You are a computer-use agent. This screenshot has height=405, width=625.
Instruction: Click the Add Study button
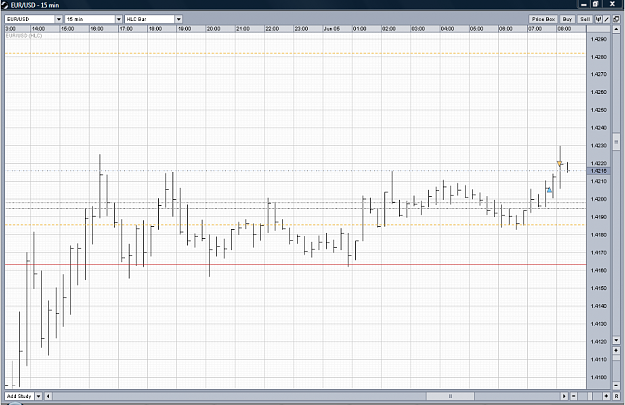pos(20,396)
